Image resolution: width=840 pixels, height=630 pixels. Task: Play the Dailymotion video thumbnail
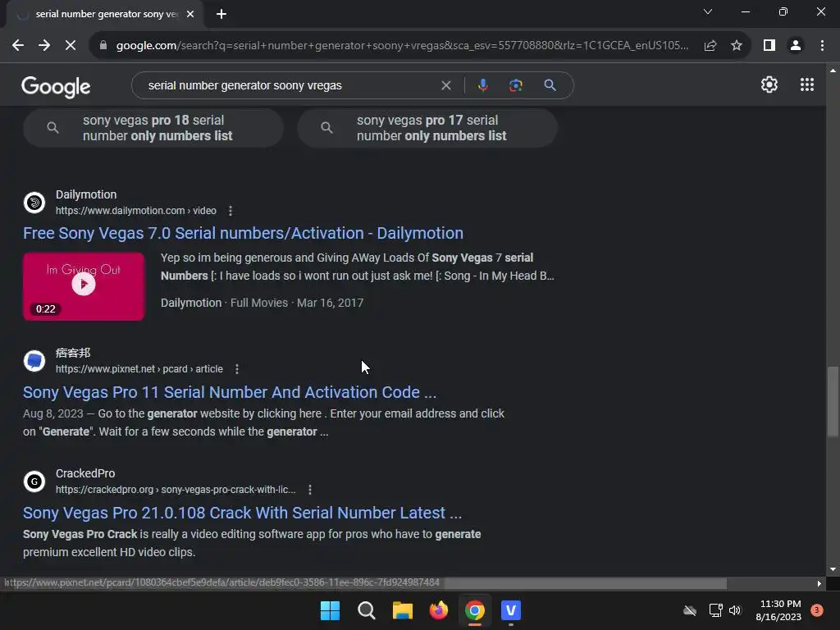pyautogui.click(x=84, y=286)
